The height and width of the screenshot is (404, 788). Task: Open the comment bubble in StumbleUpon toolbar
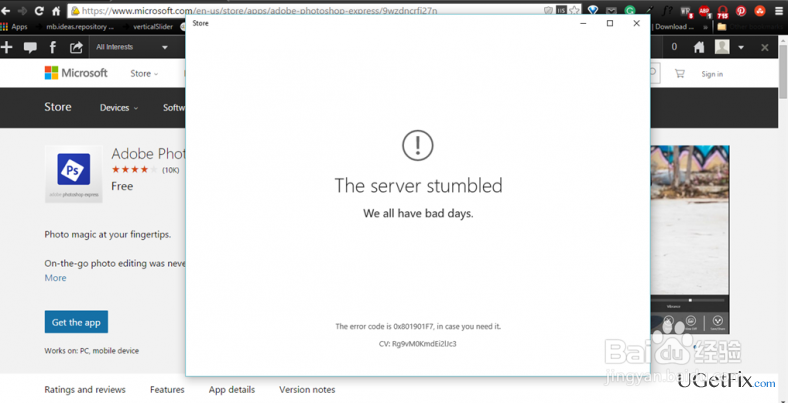tap(30, 48)
